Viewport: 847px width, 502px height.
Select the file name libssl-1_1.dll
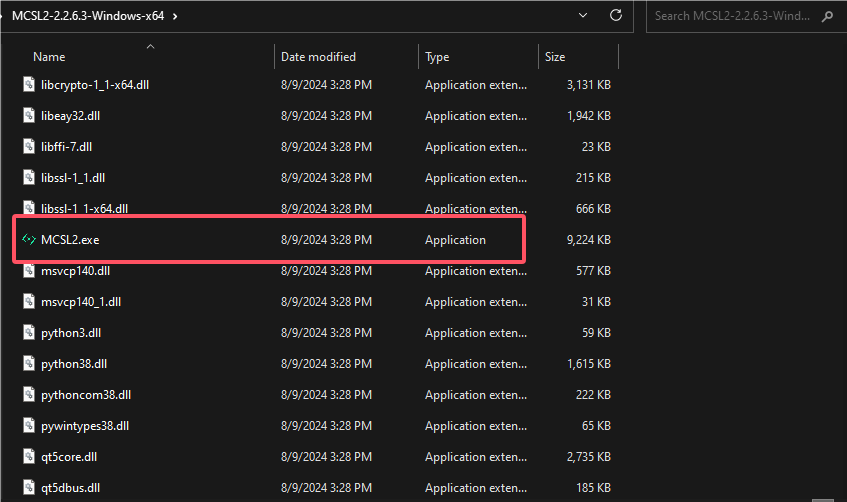click(x=73, y=178)
